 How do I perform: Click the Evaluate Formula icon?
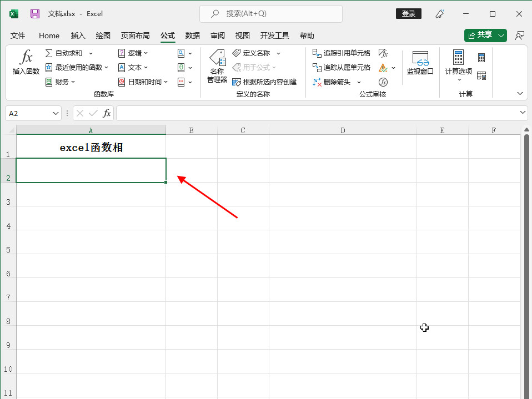383,82
